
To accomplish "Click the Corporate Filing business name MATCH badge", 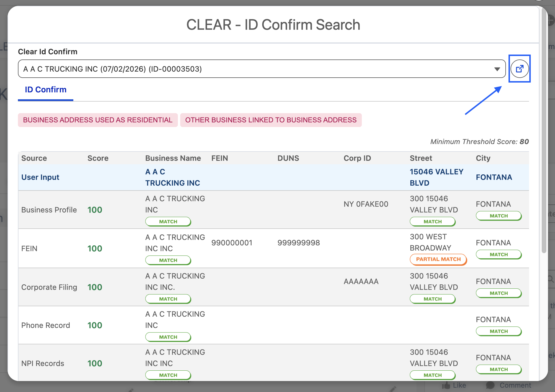I will [168, 299].
